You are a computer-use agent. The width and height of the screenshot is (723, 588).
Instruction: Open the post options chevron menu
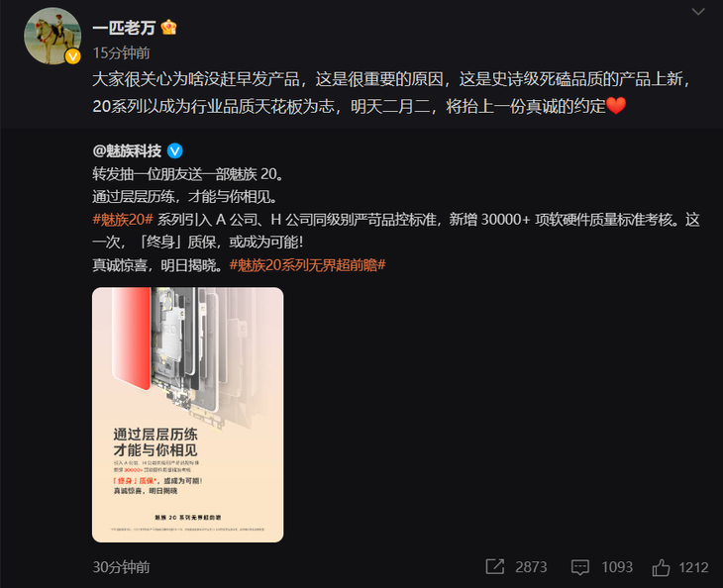[x=698, y=12]
